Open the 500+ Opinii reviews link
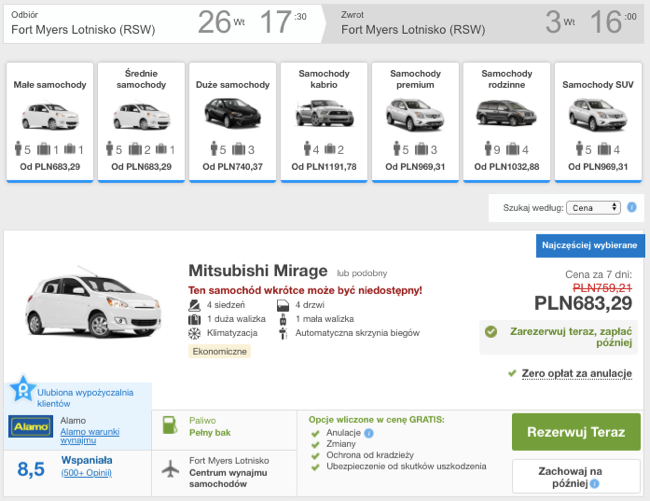Image resolution: width=650 pixels, height=501 pixels. [x=86, y=473]
